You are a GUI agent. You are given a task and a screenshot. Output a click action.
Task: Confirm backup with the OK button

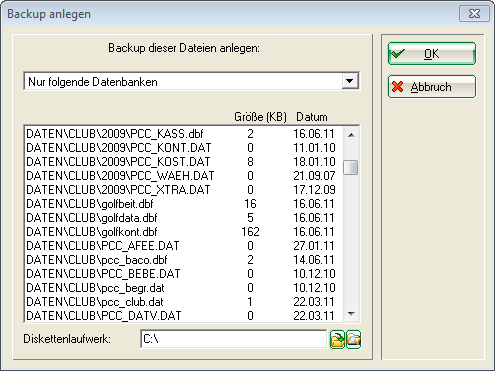pos(432,54)
